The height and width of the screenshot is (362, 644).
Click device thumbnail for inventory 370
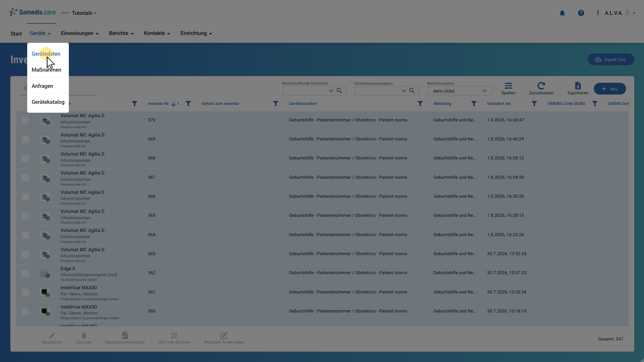pos(45,121)
